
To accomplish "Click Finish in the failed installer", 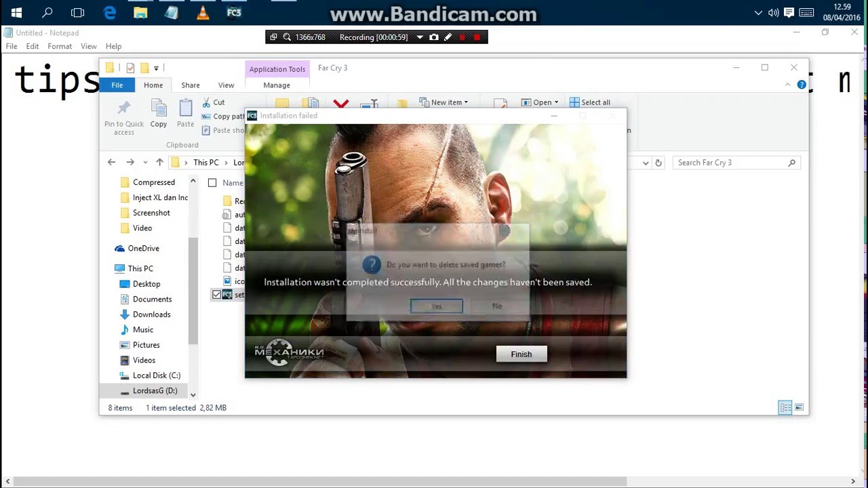I will click(x=521, y=354).
